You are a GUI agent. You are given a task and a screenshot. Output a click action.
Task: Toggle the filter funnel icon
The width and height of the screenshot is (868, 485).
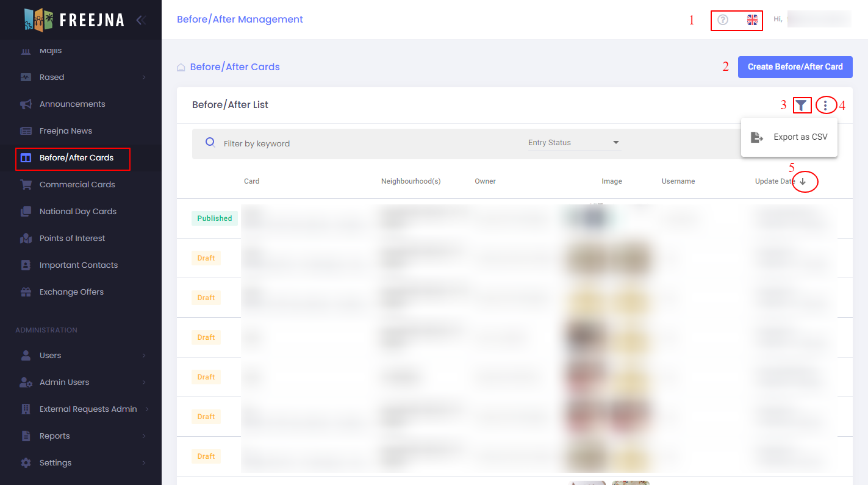802,106
